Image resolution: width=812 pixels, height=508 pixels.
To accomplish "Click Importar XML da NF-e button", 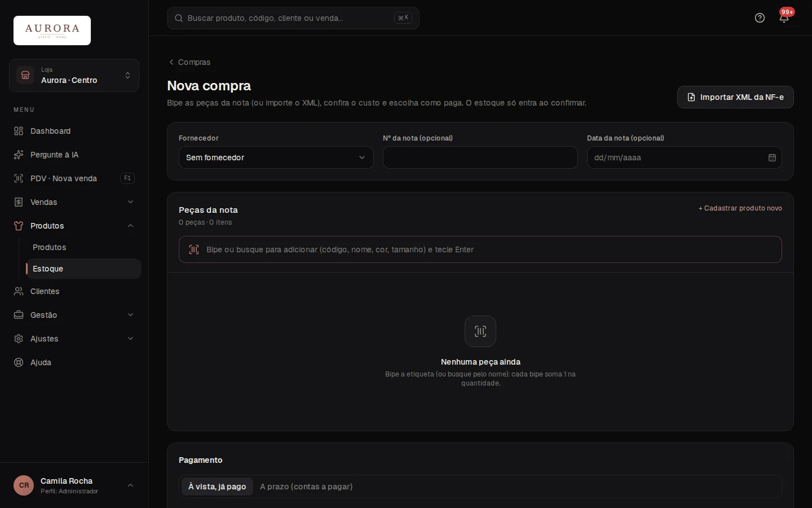I will 735,97.
